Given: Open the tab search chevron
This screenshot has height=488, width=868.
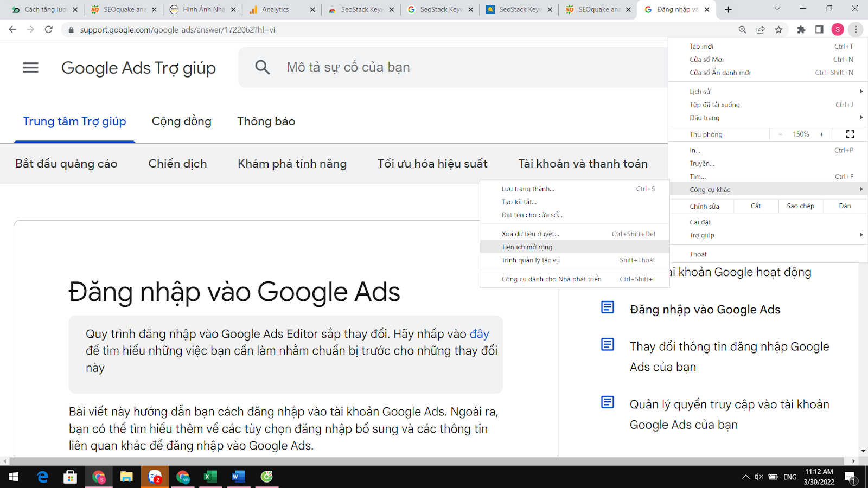Looking at the screenshot, I should click(x=777, y=9).
